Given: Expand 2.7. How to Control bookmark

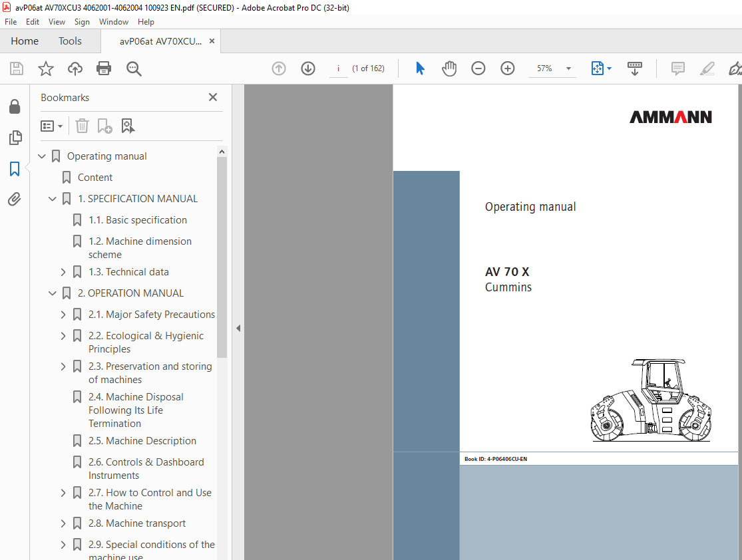Looking at the screenshot, I should (x=63, y=493).
